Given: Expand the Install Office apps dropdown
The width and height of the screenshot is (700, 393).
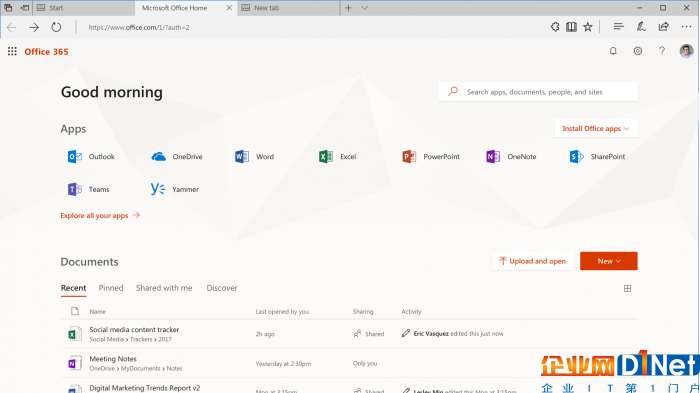Looking at the screenshot, I should 596,129.
